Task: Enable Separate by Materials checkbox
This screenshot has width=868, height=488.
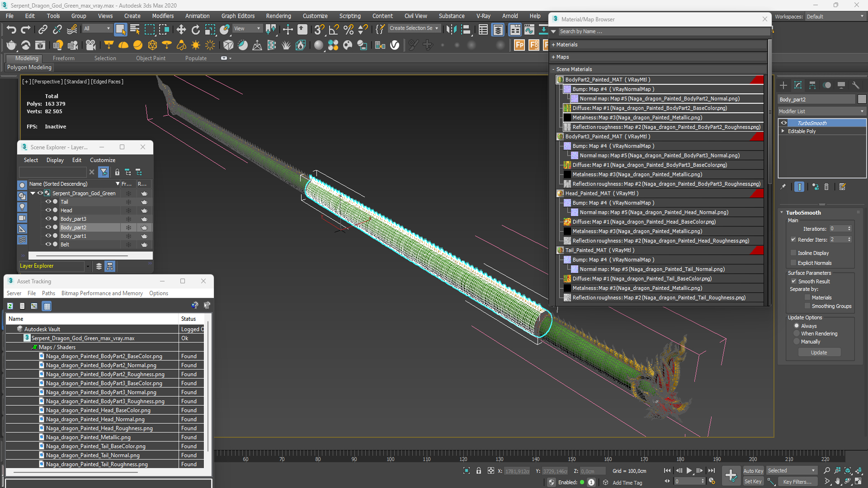Action: click(x=807, y=297)
